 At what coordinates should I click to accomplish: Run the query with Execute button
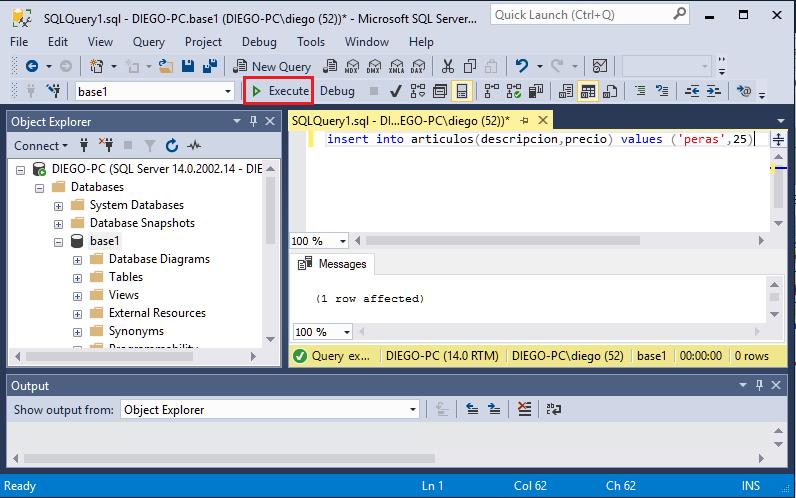click(279, 91)
